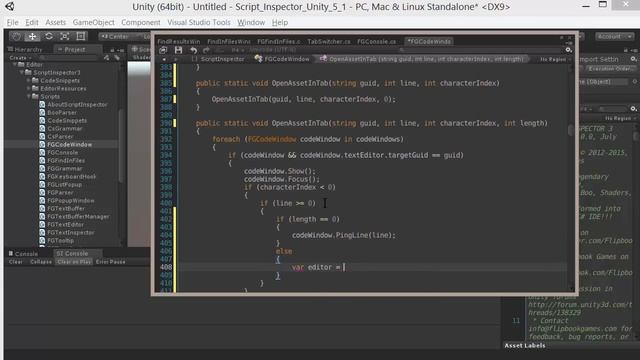Click the Unity logo in title bar
Screen dimensions: 640x360
(x=9, y=7)
